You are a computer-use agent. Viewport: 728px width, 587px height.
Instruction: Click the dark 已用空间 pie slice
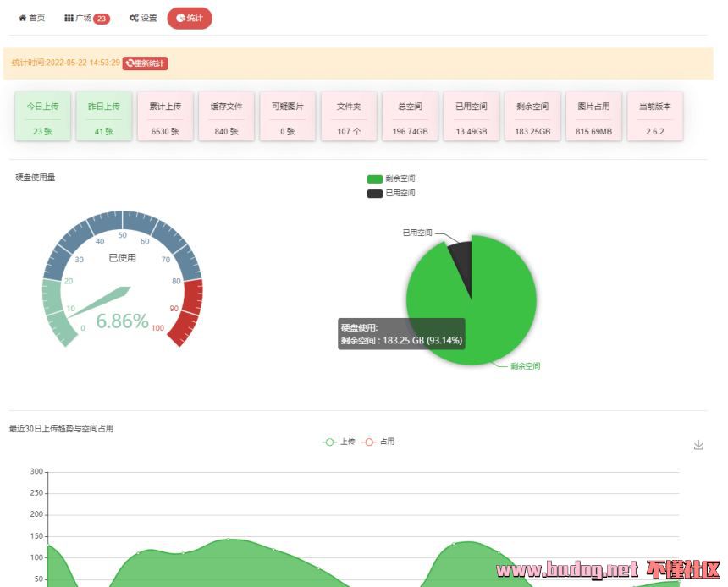pos(461,255)
